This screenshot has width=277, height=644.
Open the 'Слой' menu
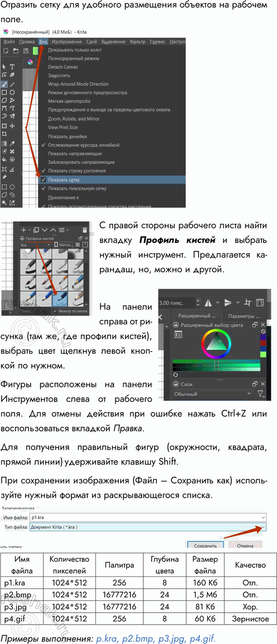click(92, 42)
